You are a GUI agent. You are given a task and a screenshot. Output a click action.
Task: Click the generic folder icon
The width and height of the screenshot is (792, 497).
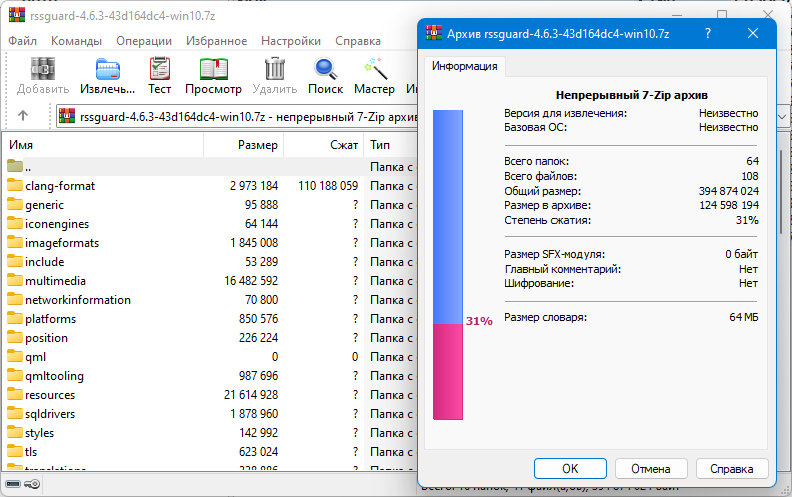coord(15,204)
